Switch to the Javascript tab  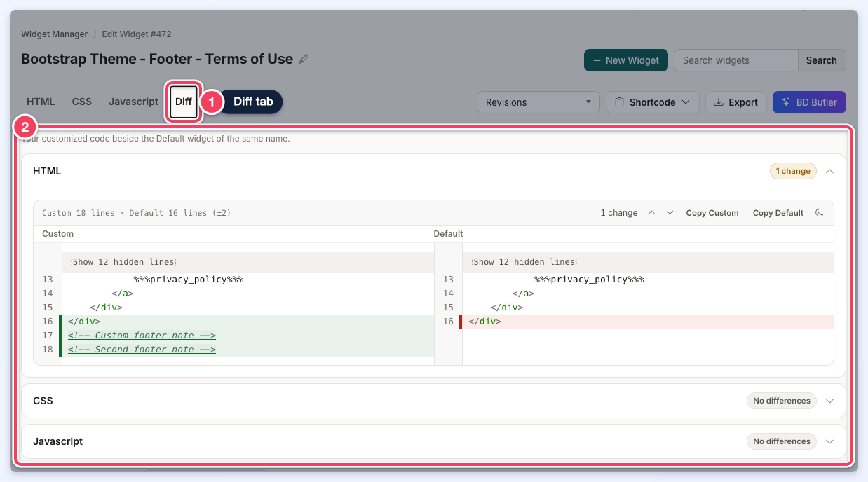(x=133, y=102)
